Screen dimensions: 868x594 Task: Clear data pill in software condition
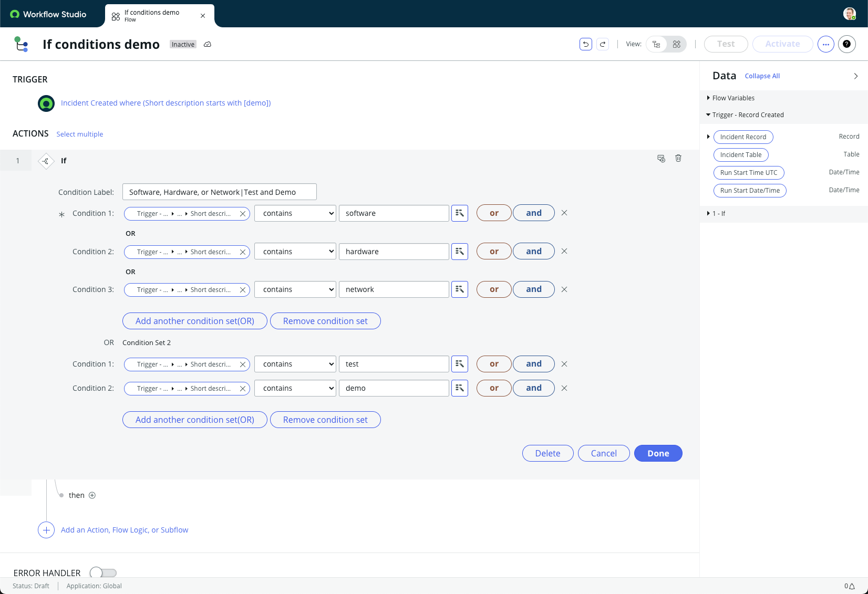[x=243, y=214]
